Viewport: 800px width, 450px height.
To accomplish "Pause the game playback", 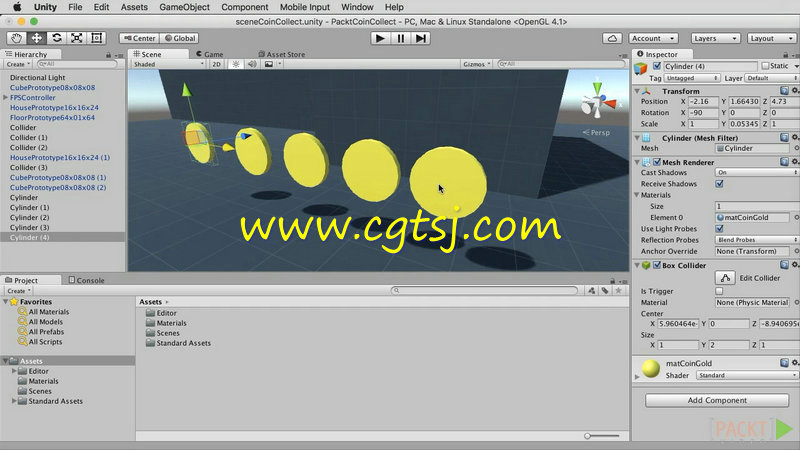I will (401, 38).
